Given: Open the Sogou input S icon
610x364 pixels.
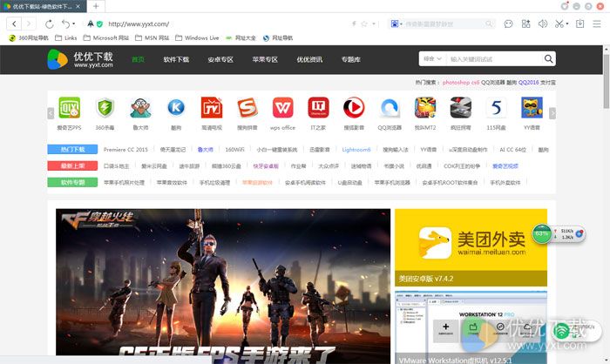Looking at the screenshot, I should click(247, 108).
